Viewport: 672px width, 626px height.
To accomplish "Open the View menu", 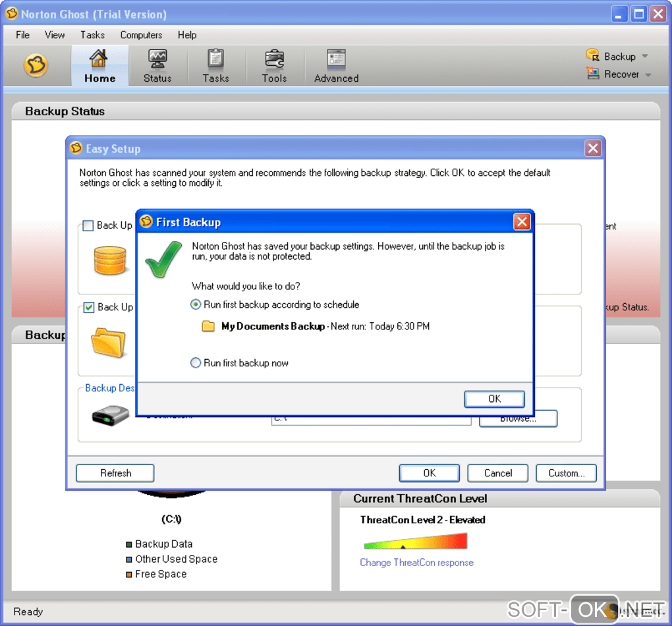I will click(55, 35).
